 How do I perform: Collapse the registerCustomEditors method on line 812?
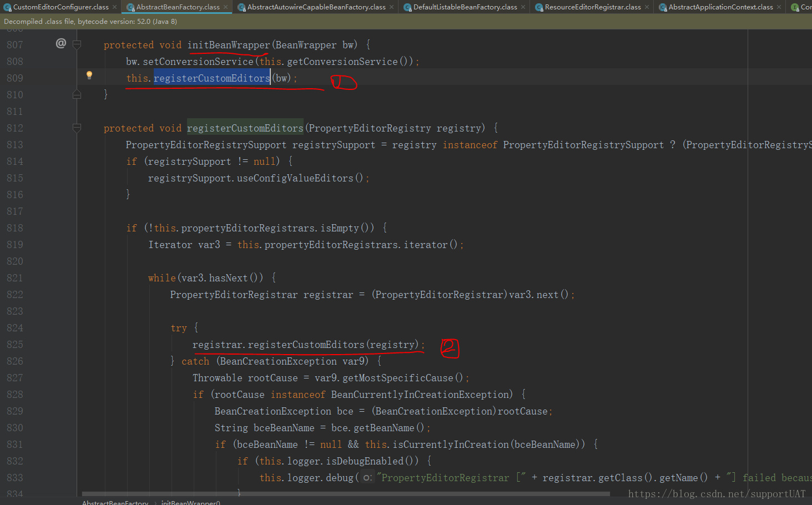click(x=77, y=128)
